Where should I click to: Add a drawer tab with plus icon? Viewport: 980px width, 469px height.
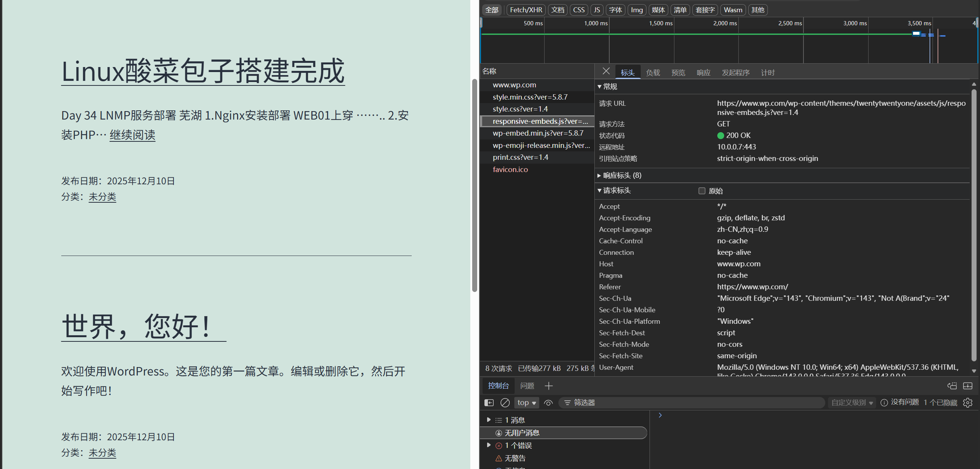coord(549,386)
